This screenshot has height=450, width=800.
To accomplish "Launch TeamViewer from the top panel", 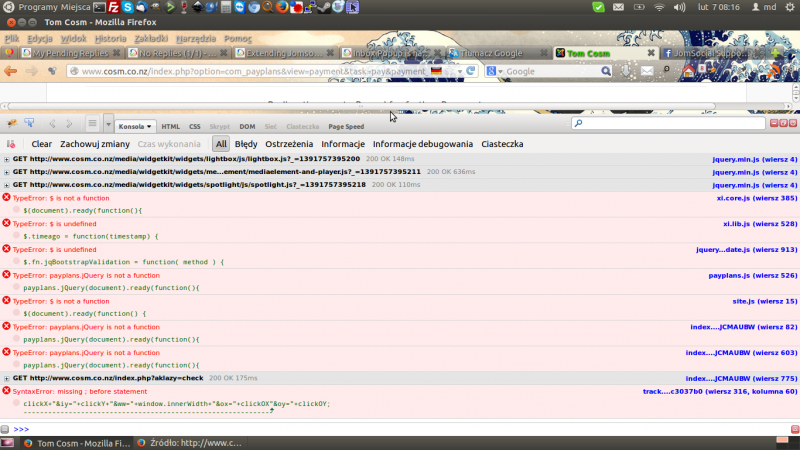I will point(239,7).
